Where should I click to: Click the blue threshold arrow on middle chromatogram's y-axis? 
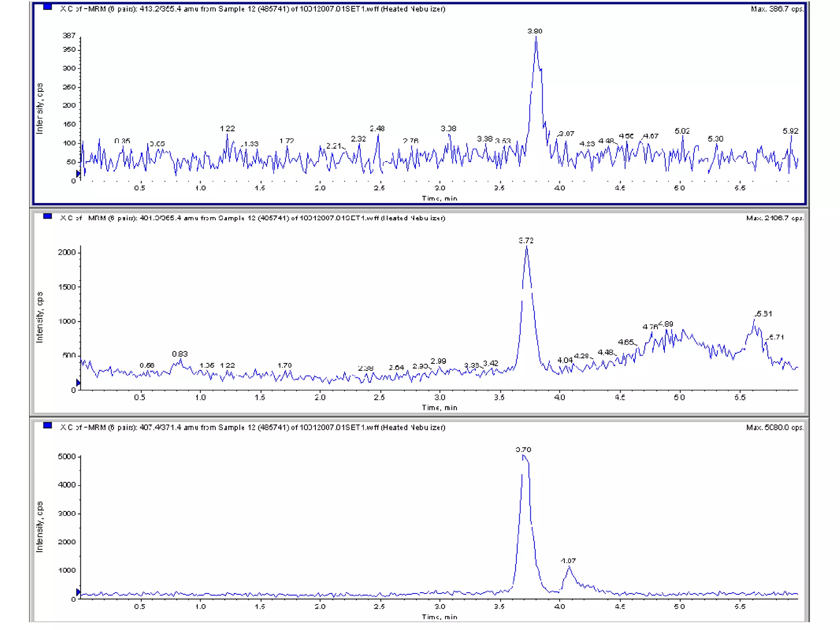pyautogui.click(x=78, y=383)
